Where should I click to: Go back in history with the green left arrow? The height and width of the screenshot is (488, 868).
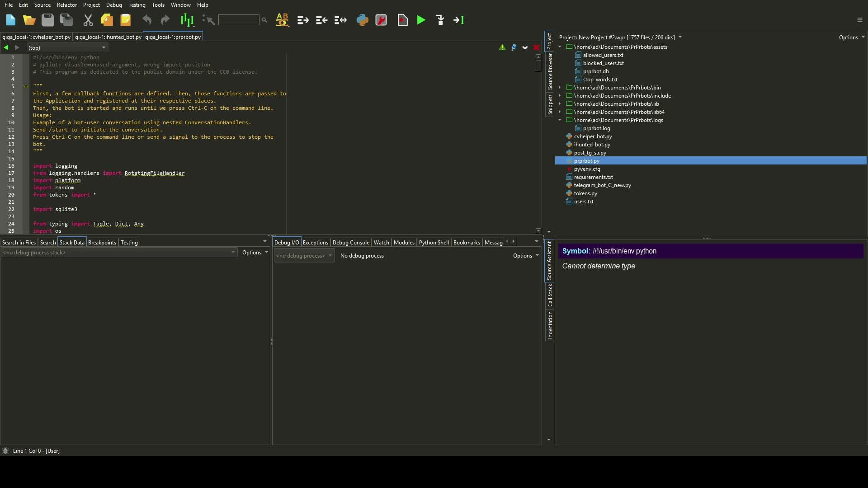click(x=6, y=47)
